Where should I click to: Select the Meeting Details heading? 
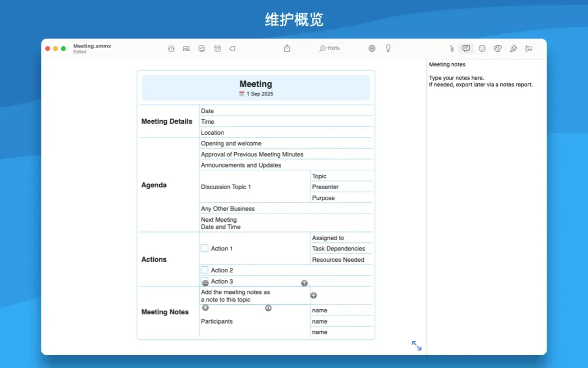[167, 121]
